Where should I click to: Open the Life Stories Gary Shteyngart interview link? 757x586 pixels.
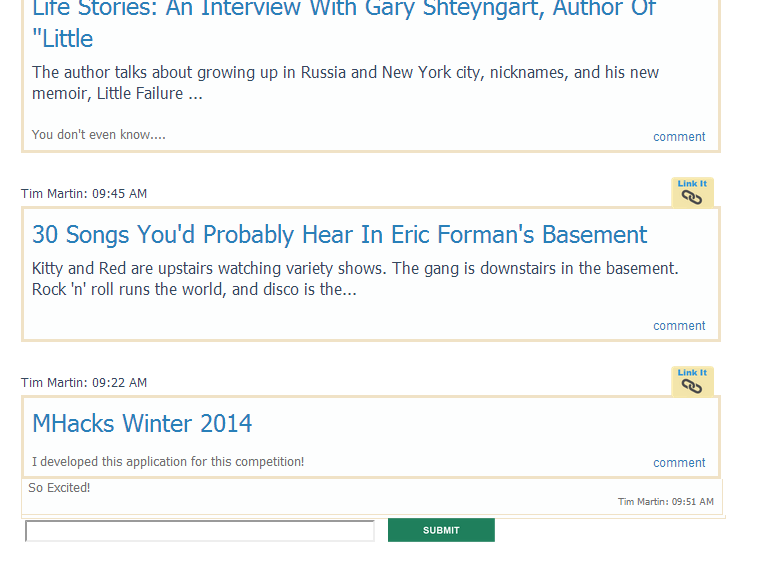[343, 24]
